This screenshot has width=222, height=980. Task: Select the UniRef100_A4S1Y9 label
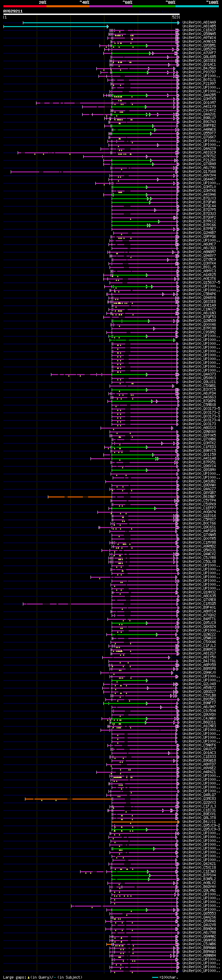tap(199, 106)
